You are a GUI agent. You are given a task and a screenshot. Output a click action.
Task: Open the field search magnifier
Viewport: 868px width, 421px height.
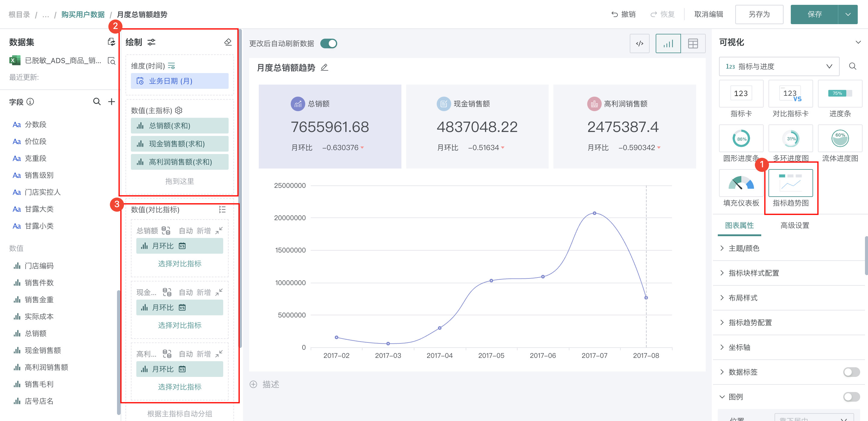(97, 101)
